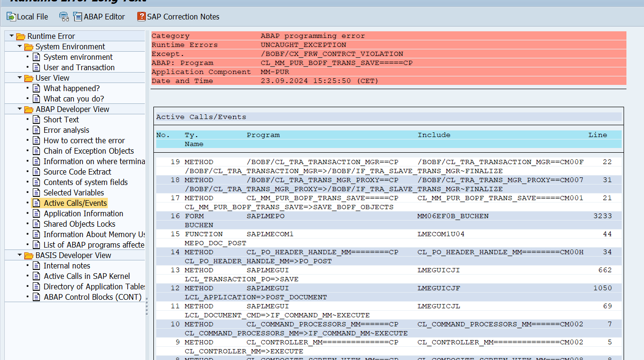644x360 pixels.
Task: Click the document icon beside Selected Variables
Action: pos(37,193)
